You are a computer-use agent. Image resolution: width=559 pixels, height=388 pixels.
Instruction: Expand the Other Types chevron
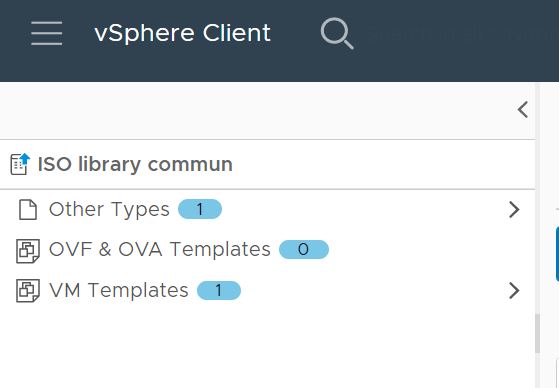click(x=514, y=209)
